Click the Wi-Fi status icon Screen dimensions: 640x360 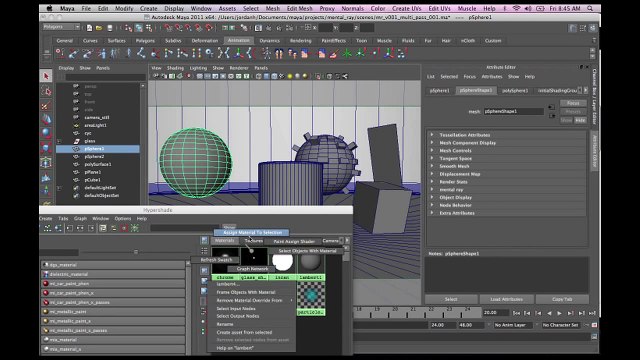[x=516, y=8]
